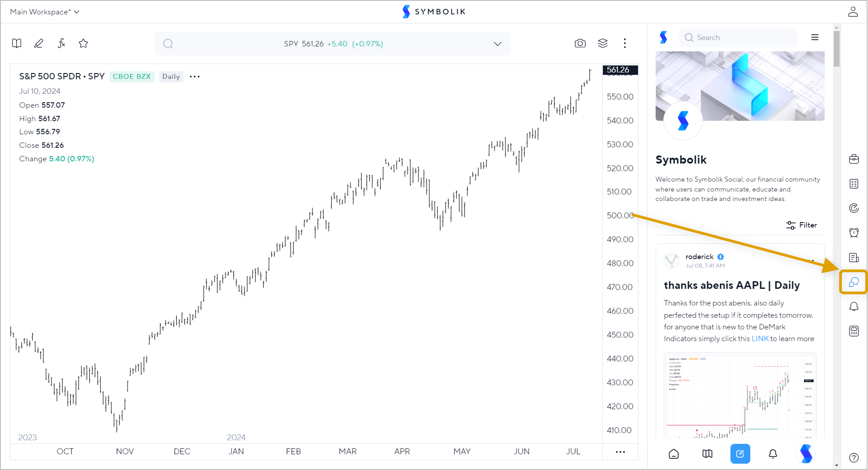
Task: Open the vertical three-dot chart menu
Action: pos(625,43)
